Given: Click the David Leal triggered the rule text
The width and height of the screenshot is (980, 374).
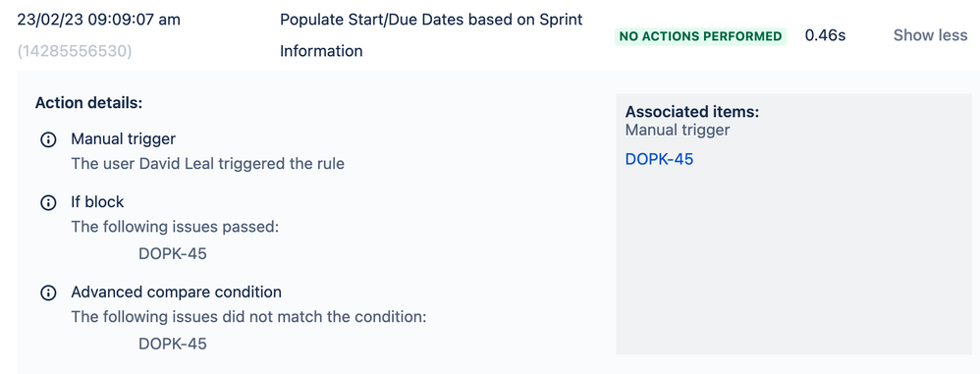Looking at the screenshot, I should point(208,164).
